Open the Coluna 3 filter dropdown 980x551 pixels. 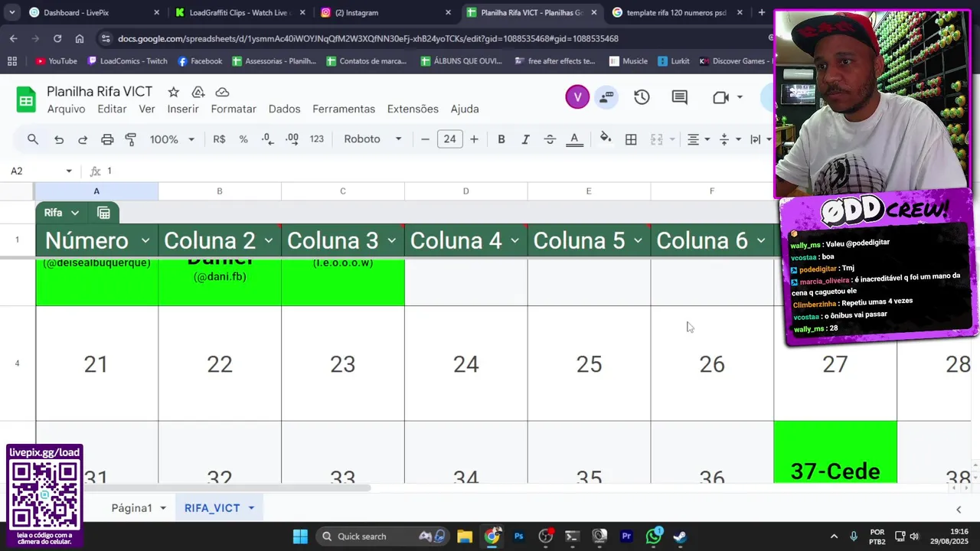391,241
